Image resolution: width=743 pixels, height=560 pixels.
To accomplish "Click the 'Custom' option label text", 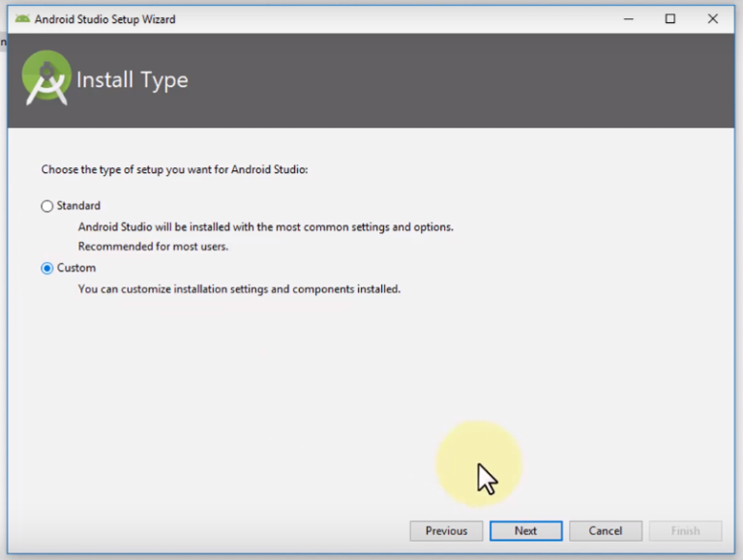I will (x=76, y=268).
